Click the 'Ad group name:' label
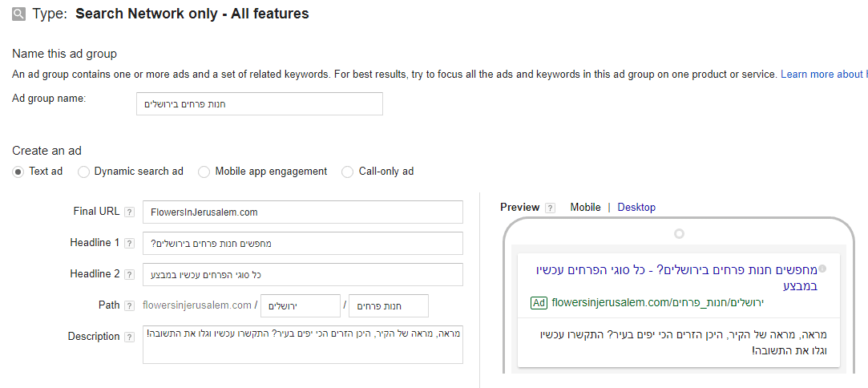 [49, 99]
